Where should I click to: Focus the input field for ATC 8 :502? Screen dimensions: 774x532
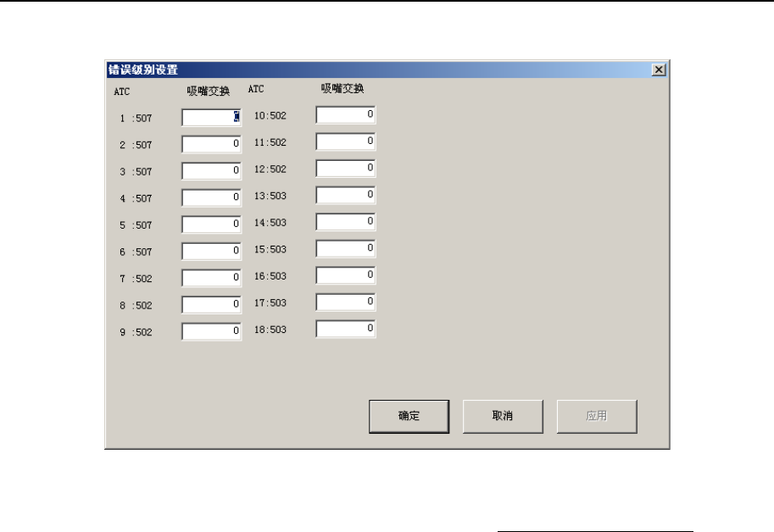point(211,305)
